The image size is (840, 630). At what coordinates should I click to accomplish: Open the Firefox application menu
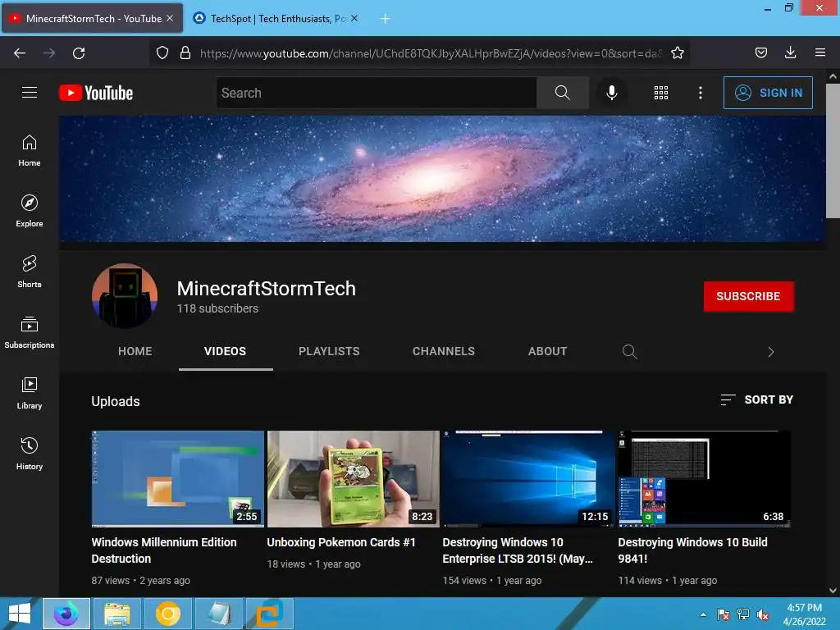click(820, 52)
